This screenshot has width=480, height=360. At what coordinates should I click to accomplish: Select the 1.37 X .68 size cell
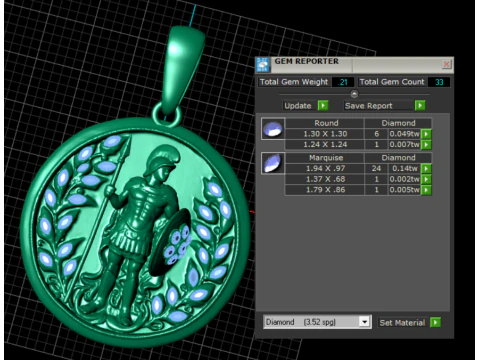click(325, 179)
